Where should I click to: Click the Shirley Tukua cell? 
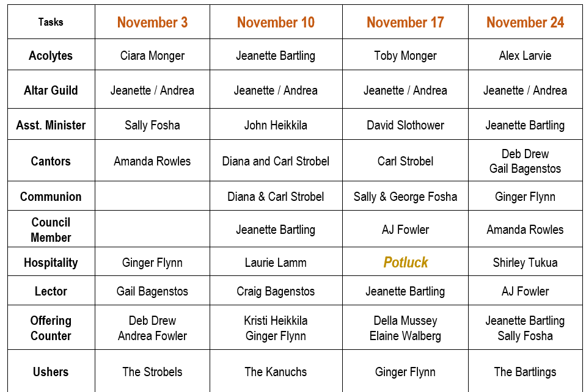pos(525,262)
